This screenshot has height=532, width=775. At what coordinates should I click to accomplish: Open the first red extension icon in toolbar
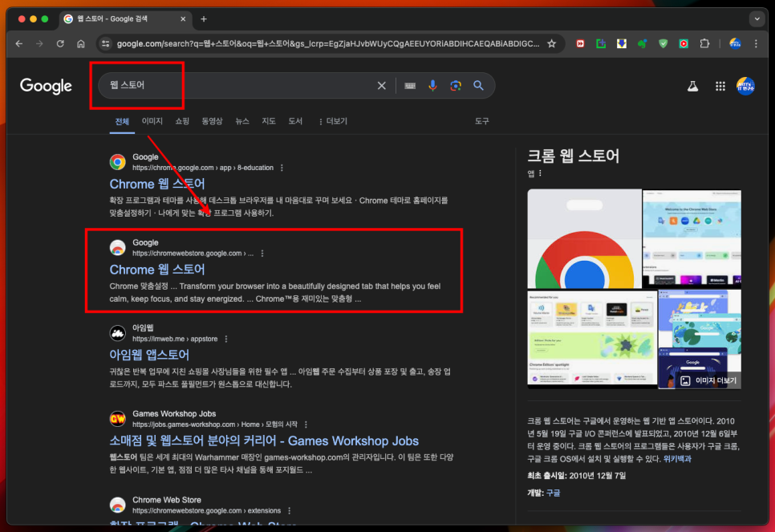580,44
